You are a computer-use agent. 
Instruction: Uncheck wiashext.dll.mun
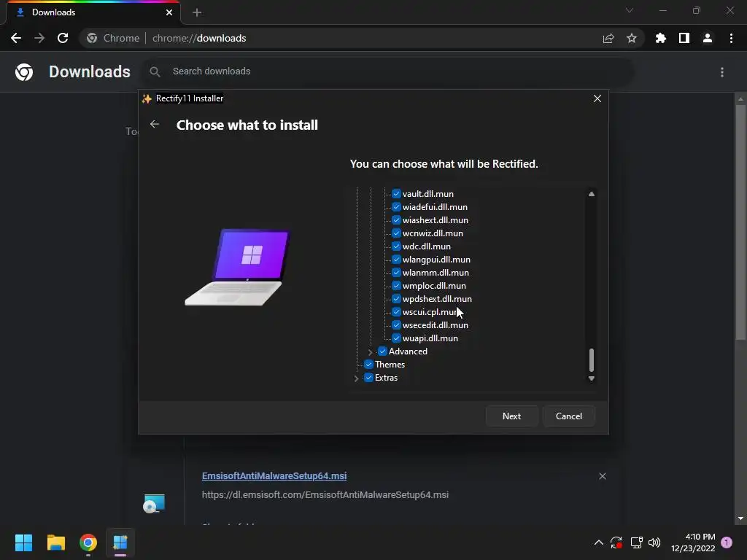(396, 220)
